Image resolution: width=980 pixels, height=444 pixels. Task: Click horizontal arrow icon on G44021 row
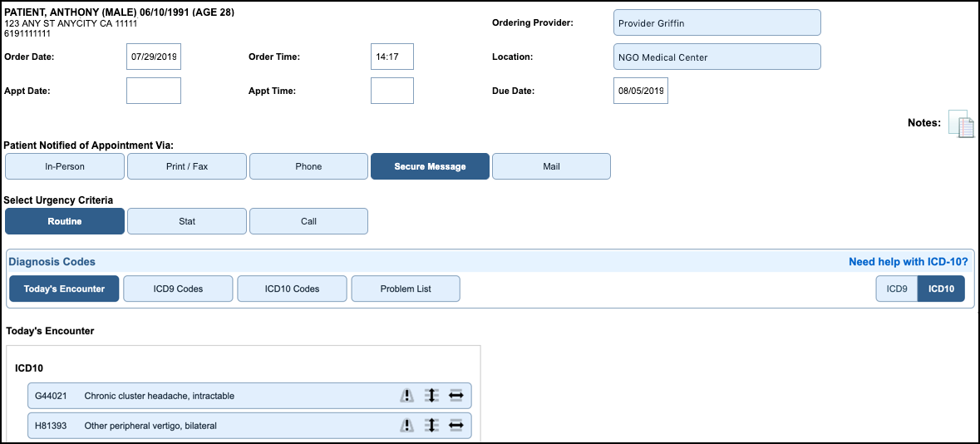pos(456,396)
